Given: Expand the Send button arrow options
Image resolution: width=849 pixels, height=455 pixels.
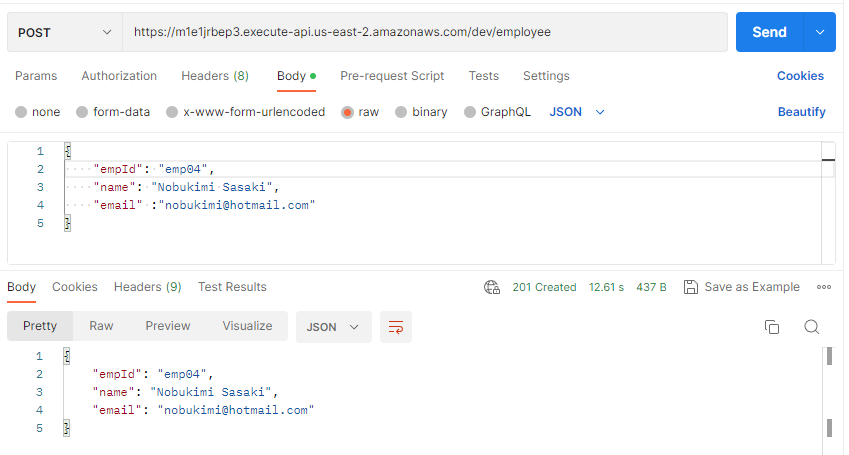Looking at the screenshot, I should click(820, 32).
